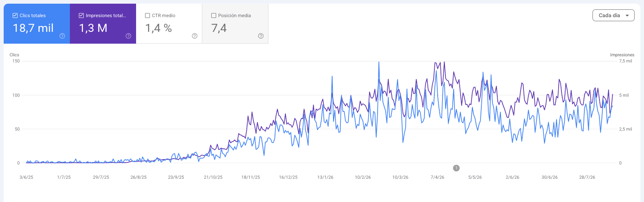The width and height of the screenshot is (644, 202).
Task: Open help icon on Impresiones totales card
Action: click(128, 36)
